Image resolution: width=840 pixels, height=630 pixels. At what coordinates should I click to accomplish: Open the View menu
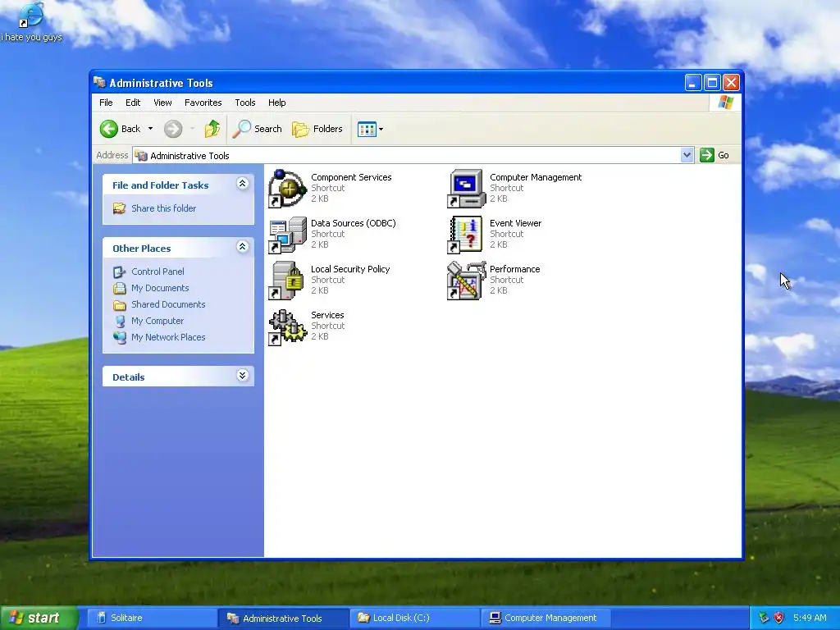[163, 103]
